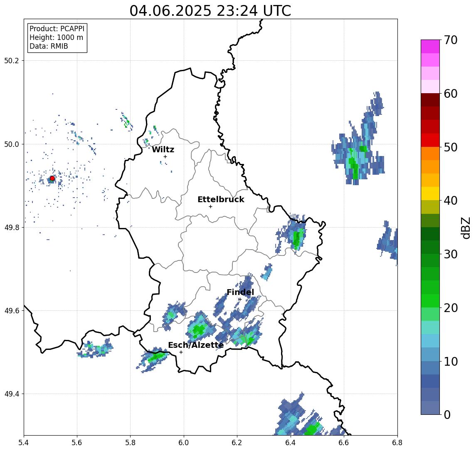Click the colorbar tick label 40
Image resolution: width=476 pixels, height=451 pixels.
451,201
